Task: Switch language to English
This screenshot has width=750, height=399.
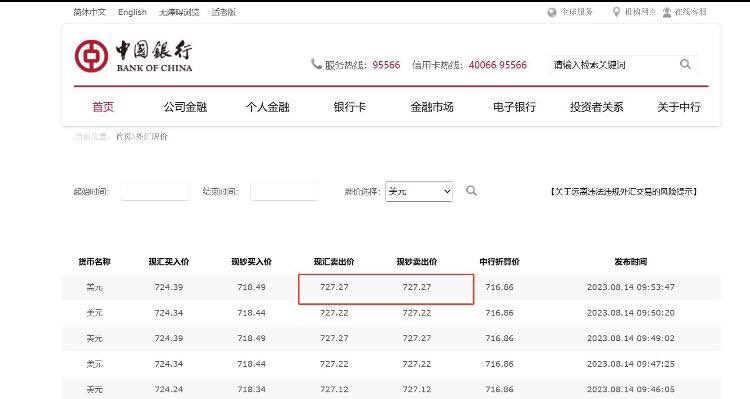Action: pos(132,12)
